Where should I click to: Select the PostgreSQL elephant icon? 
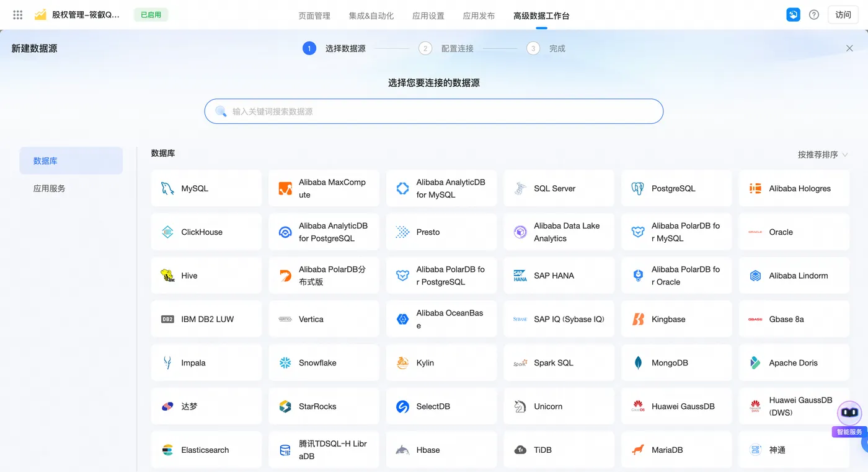coord(638,188)
